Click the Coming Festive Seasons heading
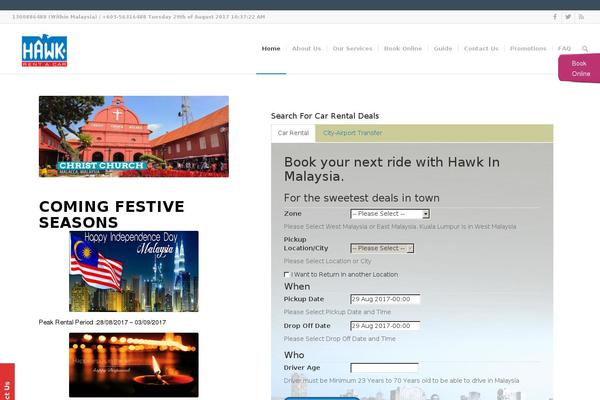Screen dimensions: 600x400 (x=112, y=214)
